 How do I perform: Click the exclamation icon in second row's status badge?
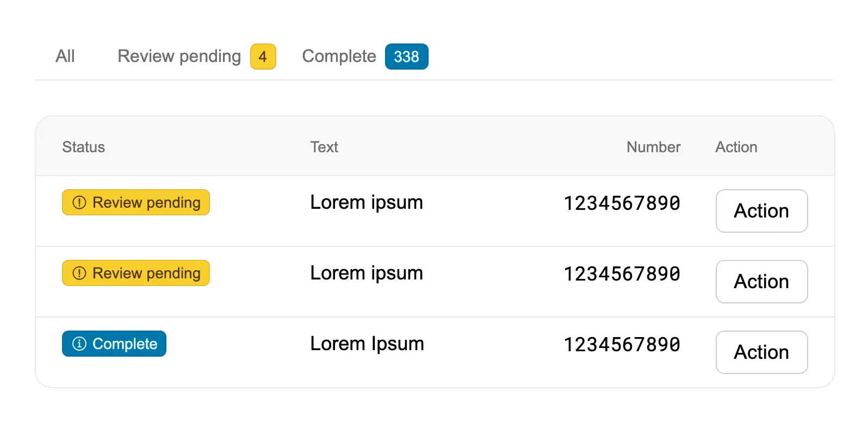[x=79, y=273]
